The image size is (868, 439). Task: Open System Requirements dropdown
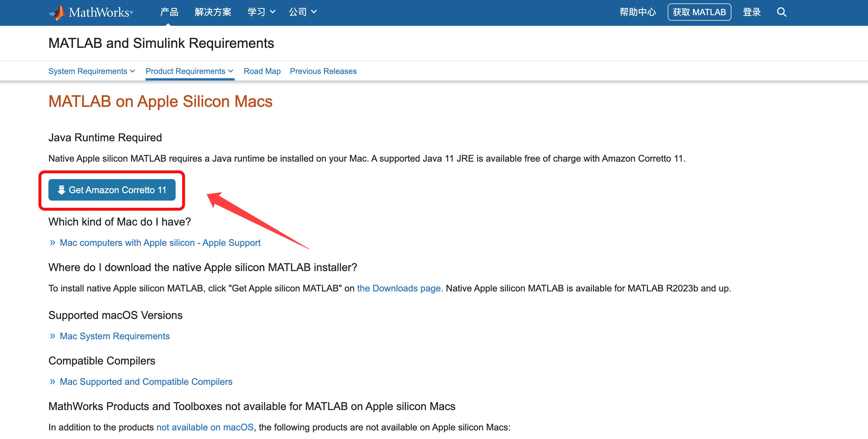tap(92, 71)
